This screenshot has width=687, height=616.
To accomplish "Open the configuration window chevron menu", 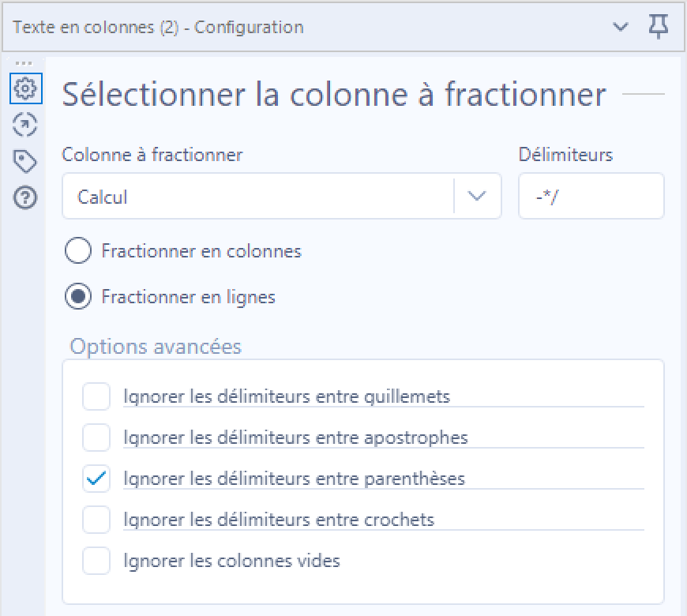I will pos(621,27).
